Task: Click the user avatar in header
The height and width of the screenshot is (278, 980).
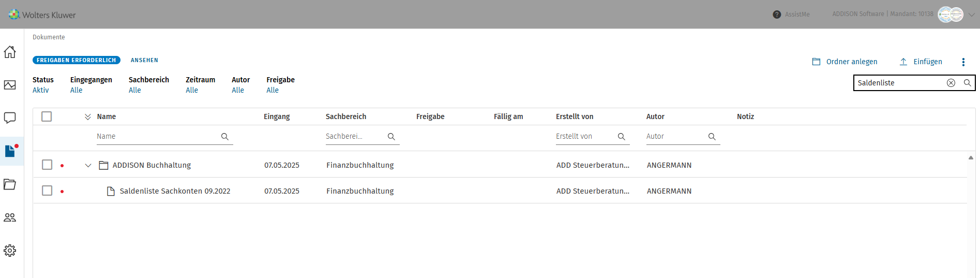Action: pos(951,14)
